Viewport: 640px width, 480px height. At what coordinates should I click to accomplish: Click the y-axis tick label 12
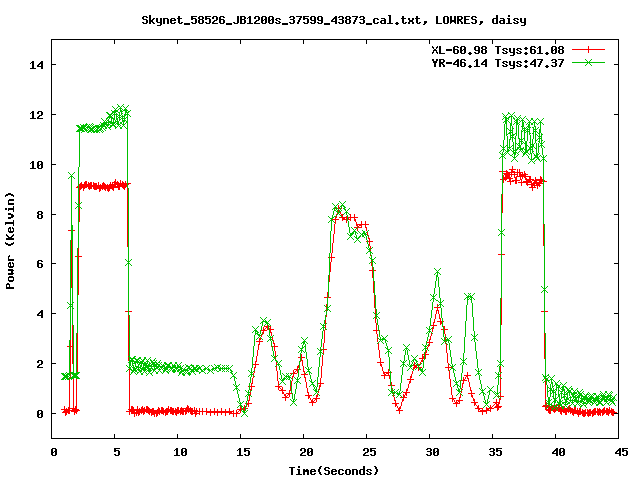(36, 115)
